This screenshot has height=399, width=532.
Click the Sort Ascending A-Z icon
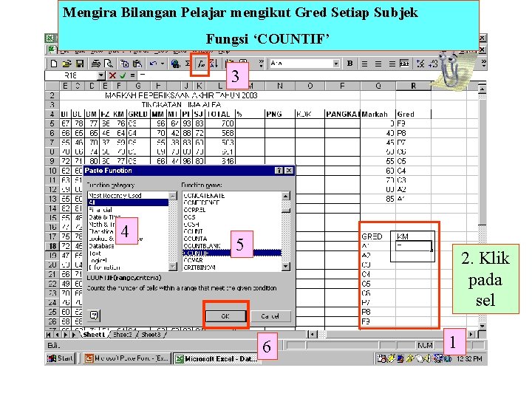[214, 64]
